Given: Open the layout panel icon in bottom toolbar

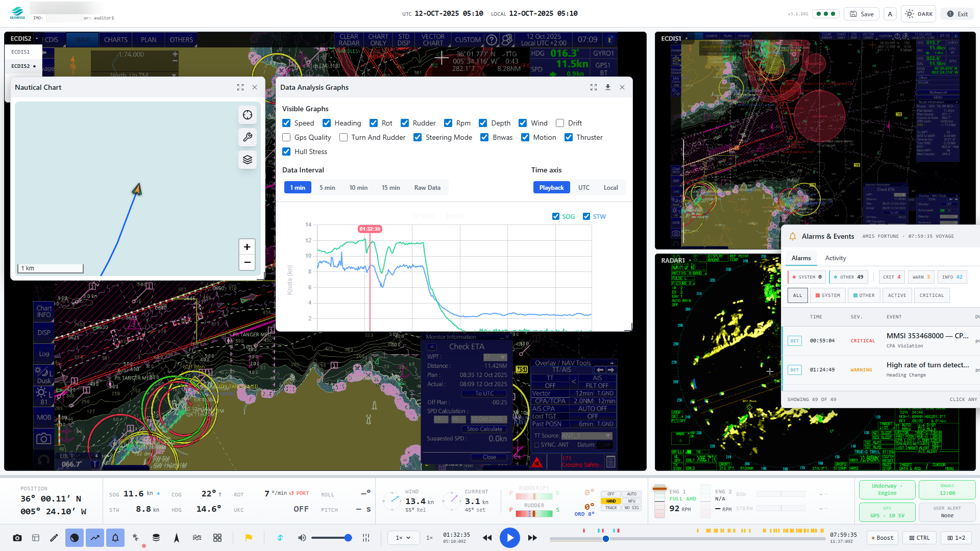Looking at the screenshot, I should pyautogui.click(x=36, y=538).
